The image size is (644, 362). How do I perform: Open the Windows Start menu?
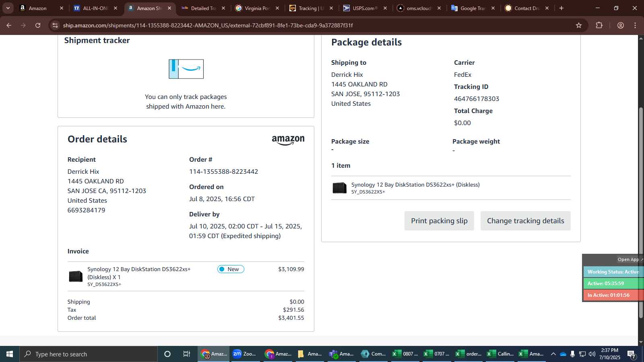point(10,354)
